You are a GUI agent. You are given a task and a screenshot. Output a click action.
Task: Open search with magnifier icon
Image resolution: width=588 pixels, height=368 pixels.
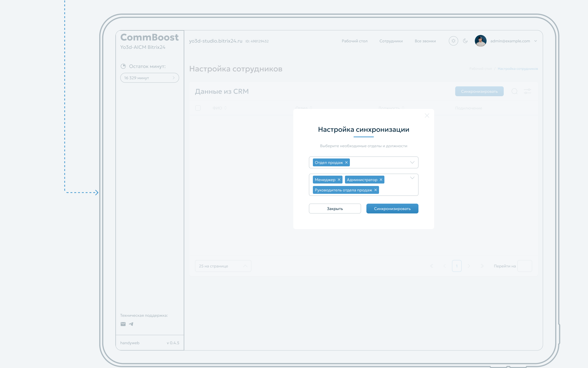(x=514, y=91)
